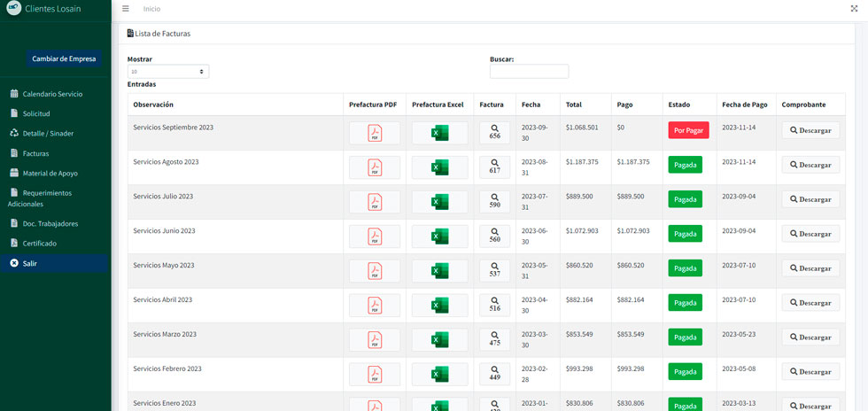Open Prefactura PDF for Servicios Junio 2023

[374, 237]
